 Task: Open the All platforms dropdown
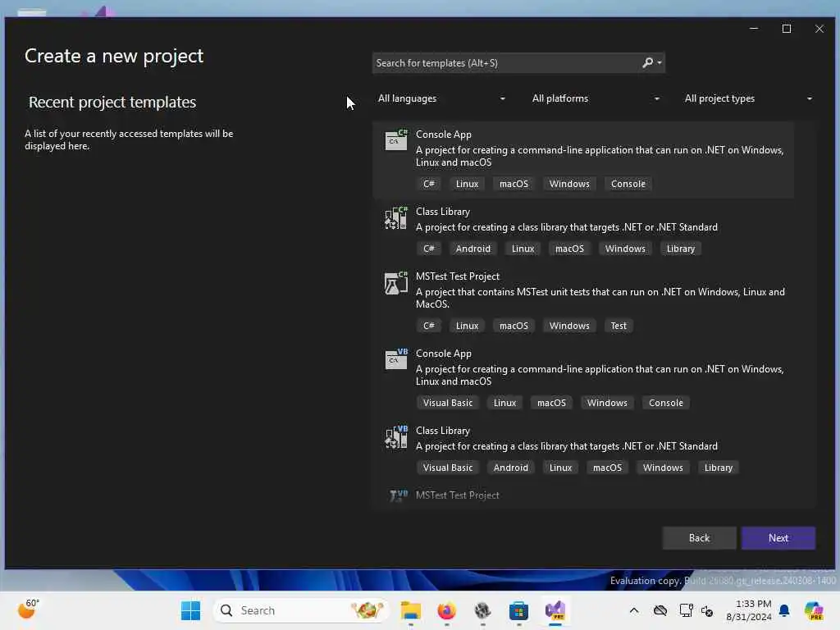coord(595,98)
